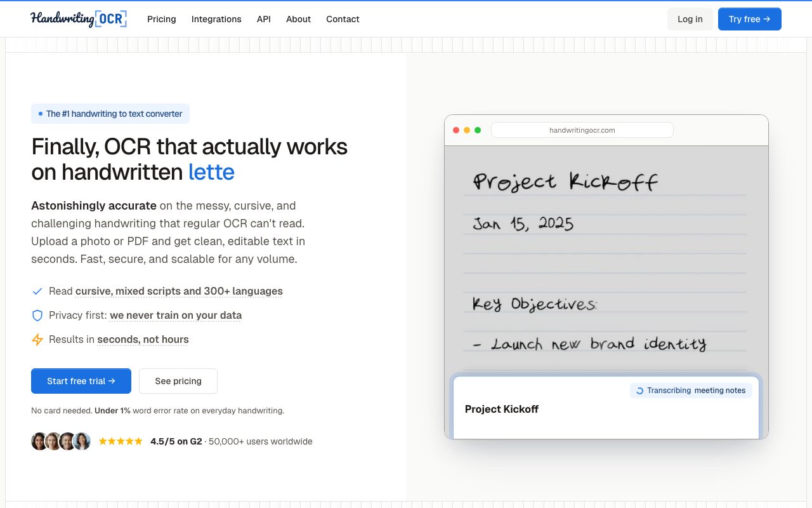
Task: Click the handwritten 'Project Kickoff' heading
Action: [x=565, y=182]
